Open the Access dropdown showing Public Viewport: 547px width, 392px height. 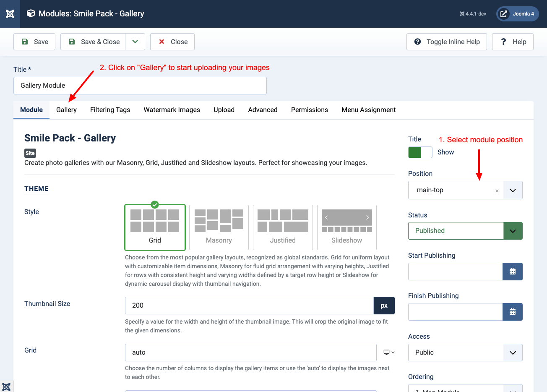pos(465,353)
